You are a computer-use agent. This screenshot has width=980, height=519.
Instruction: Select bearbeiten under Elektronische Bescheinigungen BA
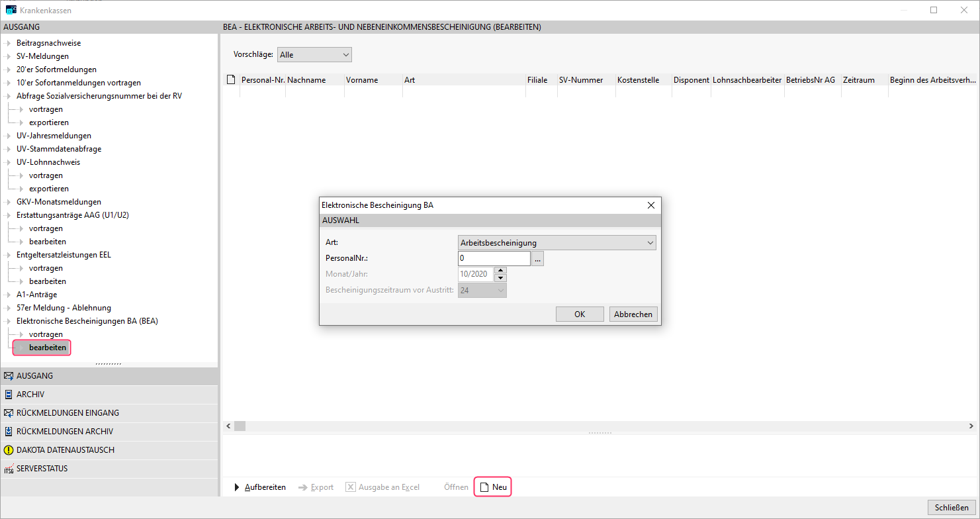click(x=48, y=348)
